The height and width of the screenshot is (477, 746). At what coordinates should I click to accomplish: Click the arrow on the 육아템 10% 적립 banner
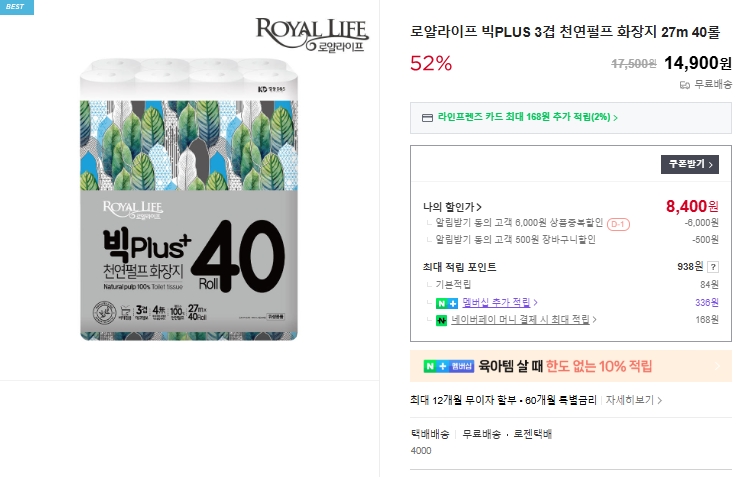(717, 366)
